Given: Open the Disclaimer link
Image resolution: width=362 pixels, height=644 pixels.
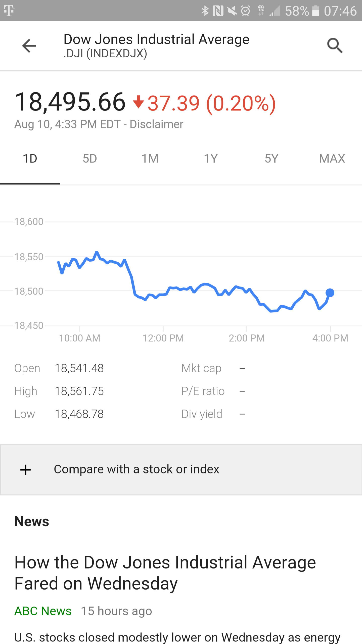Looking at the screenshot, I should point(156,124).
